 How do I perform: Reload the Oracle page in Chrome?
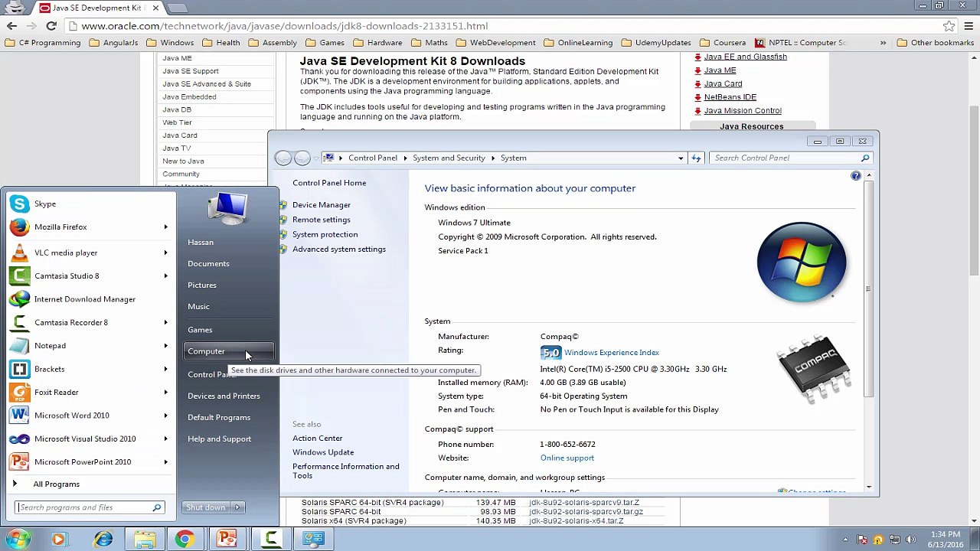(x=51, y=26)
